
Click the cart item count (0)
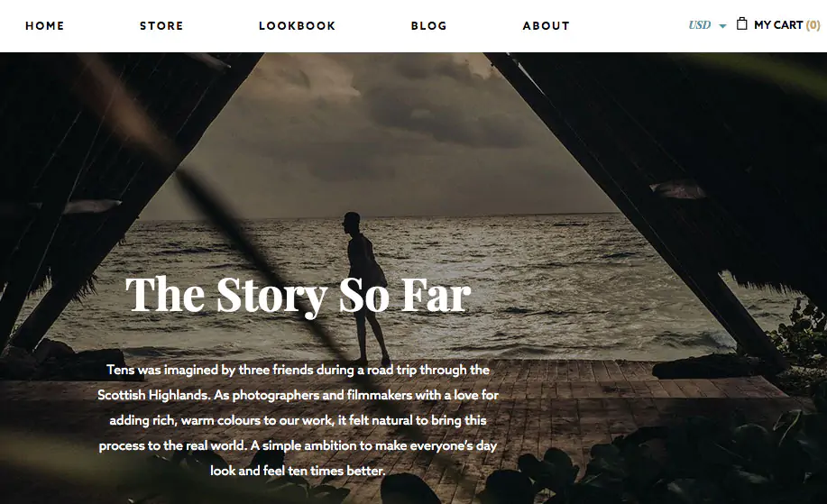[813, 24]
